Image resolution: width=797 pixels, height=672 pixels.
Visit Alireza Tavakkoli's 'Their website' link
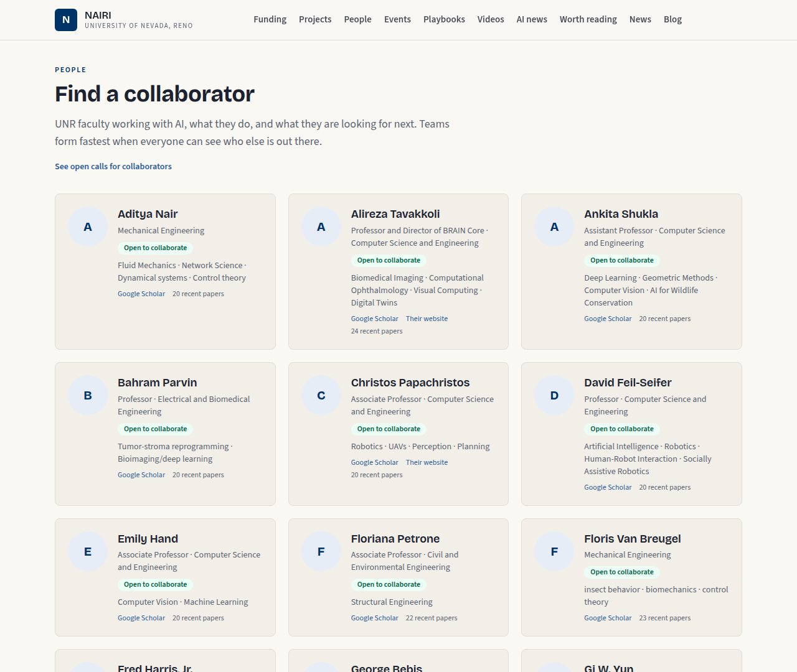pyautogui.click(x=427, y=319)
